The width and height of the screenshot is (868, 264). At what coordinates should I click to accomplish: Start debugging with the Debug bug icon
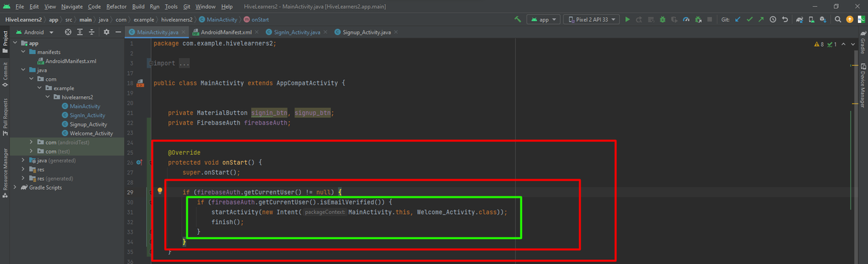[662, 20]
